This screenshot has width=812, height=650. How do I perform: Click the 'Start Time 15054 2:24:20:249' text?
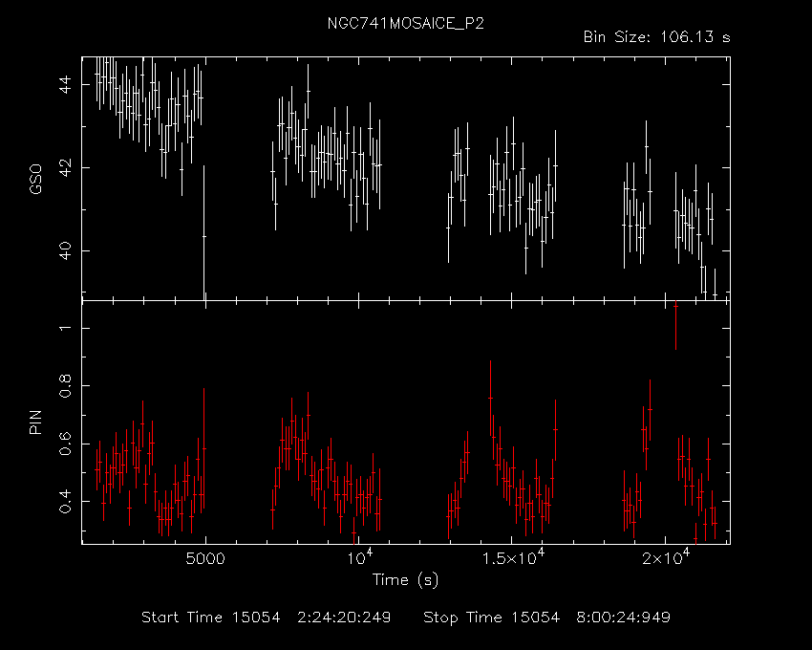267,617
